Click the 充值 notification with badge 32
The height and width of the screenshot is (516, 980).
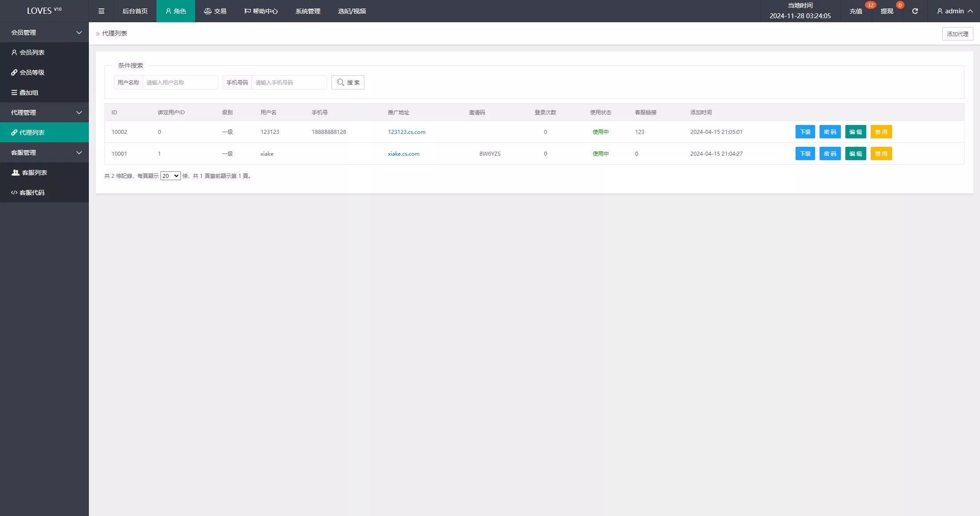coord(856,11)
